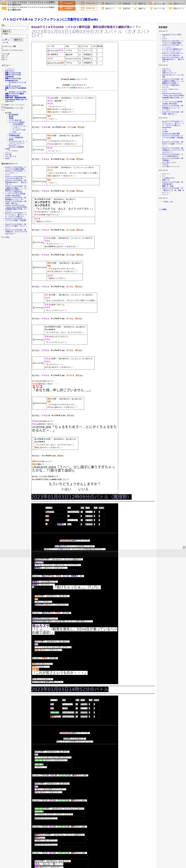The height and width of the screenshot is (868, 186).
Task: Select the 'or' radio button
Action: pos(11,40)
